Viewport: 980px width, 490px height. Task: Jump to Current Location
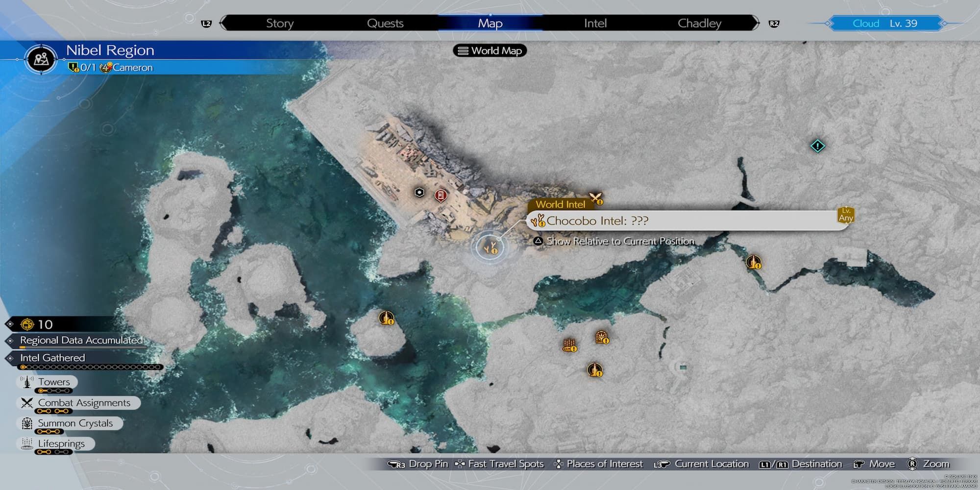tap(701, 464)
